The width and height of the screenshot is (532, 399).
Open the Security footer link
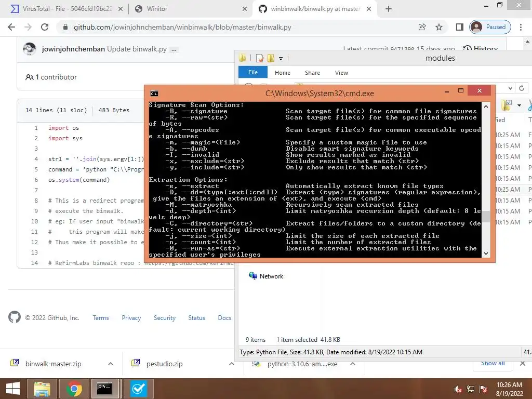tap(165, 318)
